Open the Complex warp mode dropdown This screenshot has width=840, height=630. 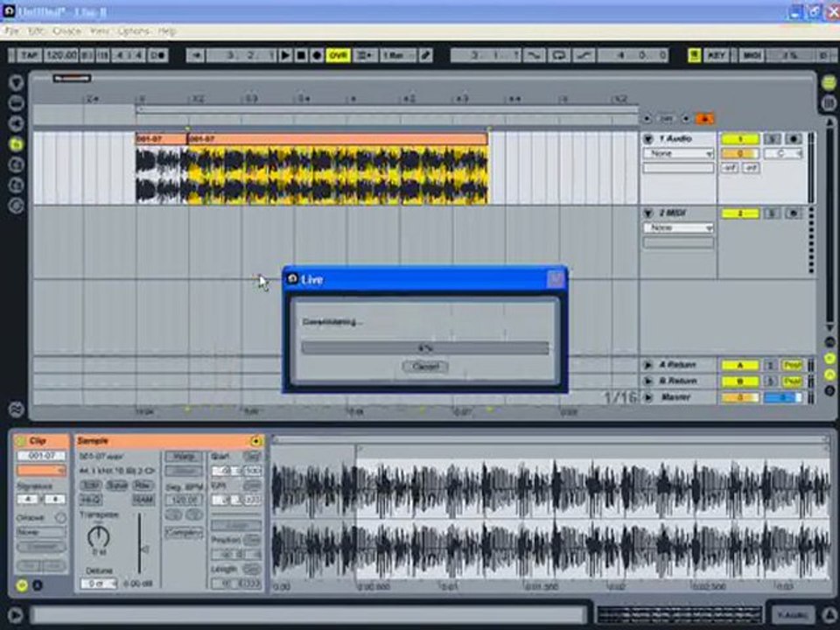[x=184, y=533]
